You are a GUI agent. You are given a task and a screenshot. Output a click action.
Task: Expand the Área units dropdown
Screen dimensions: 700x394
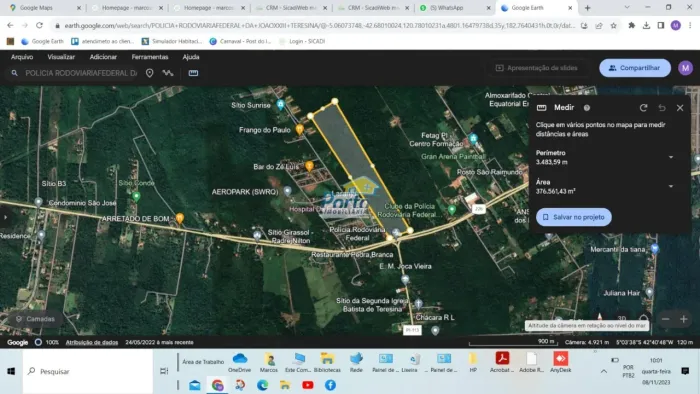(x=671, y=186)
